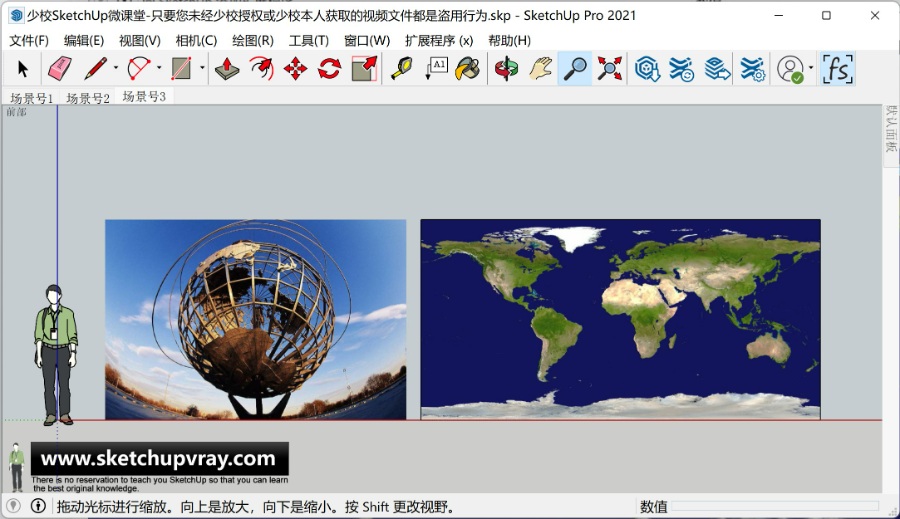This screenshot has width=900, height=519.
Task: Activate the A1 Text label tool
Action: coord(436,69)
